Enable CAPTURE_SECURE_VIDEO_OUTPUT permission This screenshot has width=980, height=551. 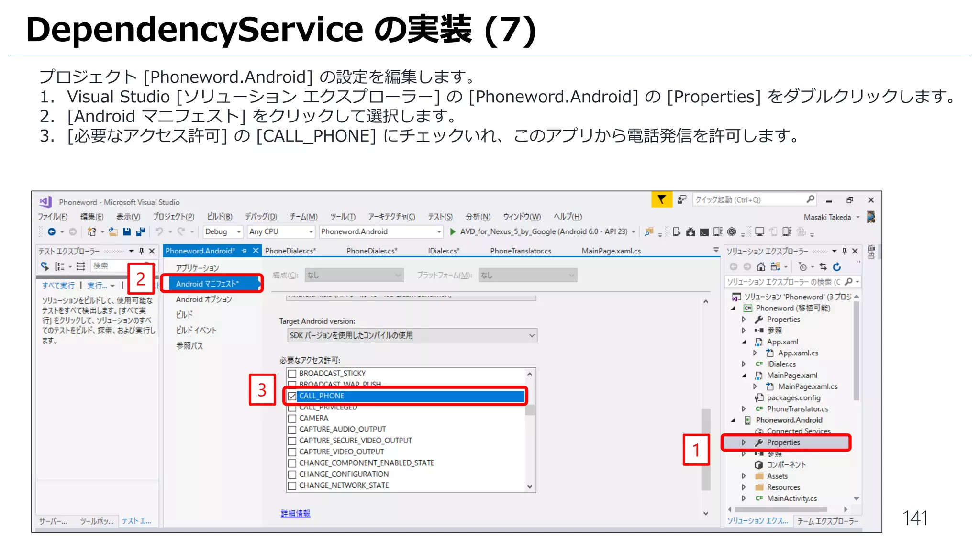292,441
